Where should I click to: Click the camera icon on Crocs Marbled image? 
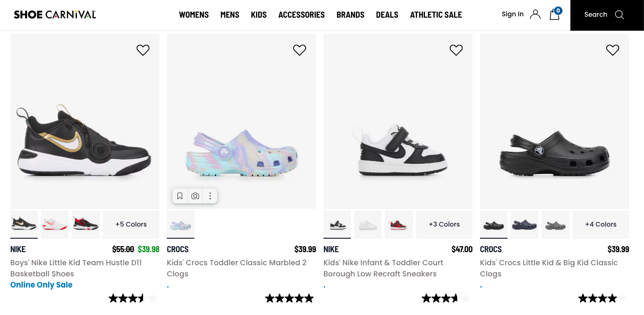click(195, 196)
